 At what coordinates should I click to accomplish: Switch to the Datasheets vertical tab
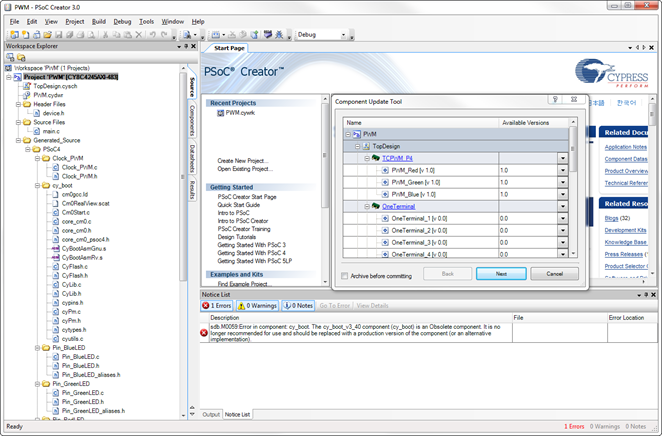pyautogui.click(x=192, y=158)
